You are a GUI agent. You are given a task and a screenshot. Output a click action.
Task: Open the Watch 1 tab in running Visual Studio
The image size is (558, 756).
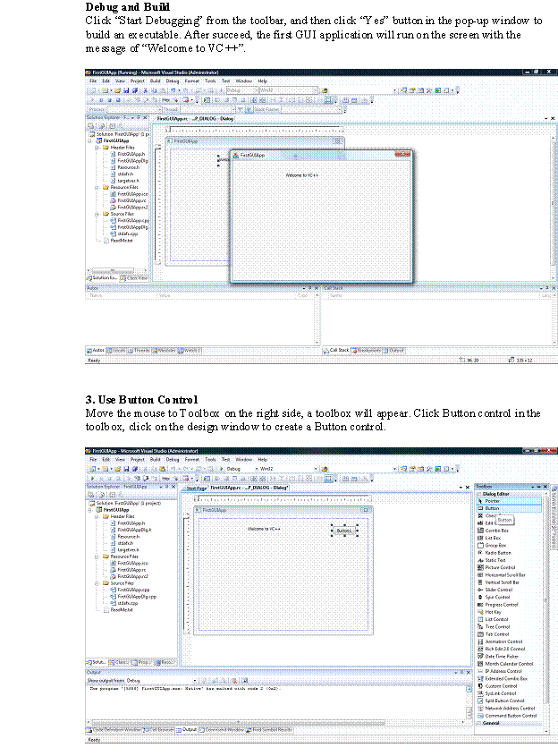point(190,351)
